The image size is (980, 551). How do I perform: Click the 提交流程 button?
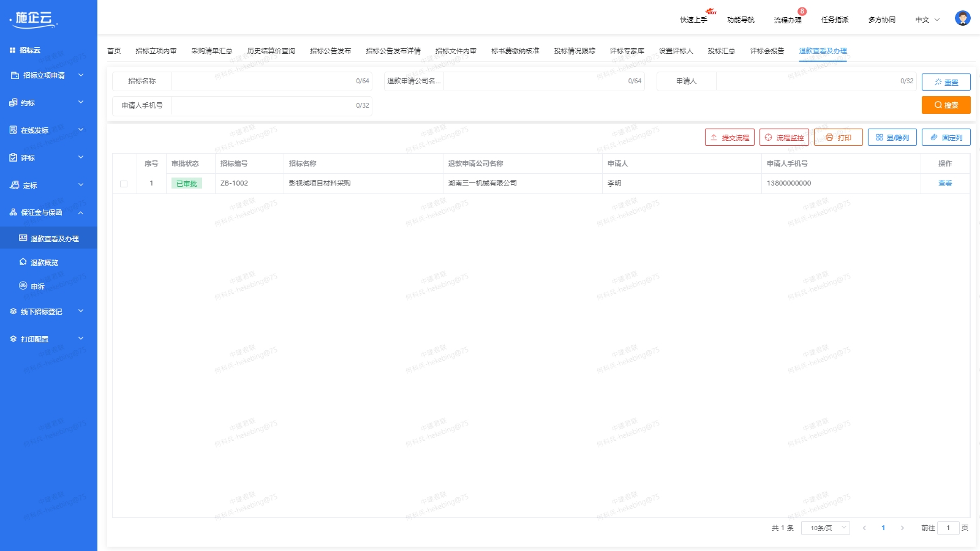[x=729, y=137]
